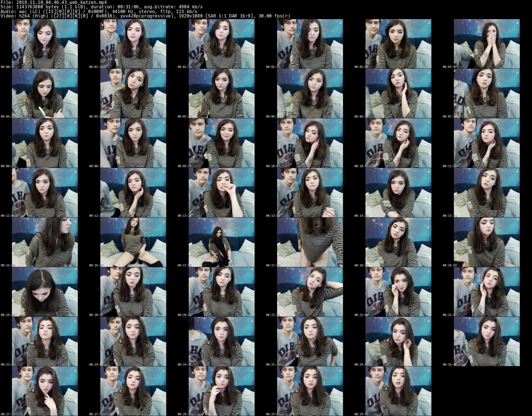Open the thumbnail at 00:04:25
The image size is (532, 416).
coord(45,93)
